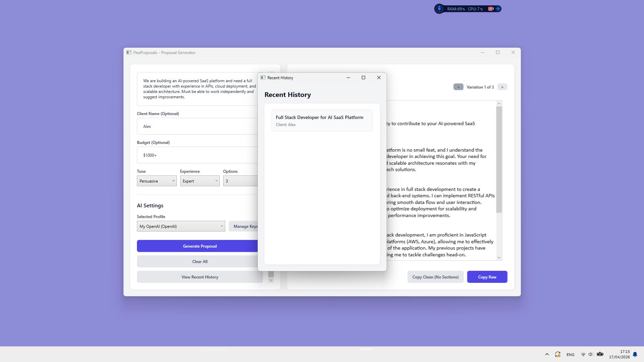Open the Tone dropdown set to Persuasive

click(157, 181)
